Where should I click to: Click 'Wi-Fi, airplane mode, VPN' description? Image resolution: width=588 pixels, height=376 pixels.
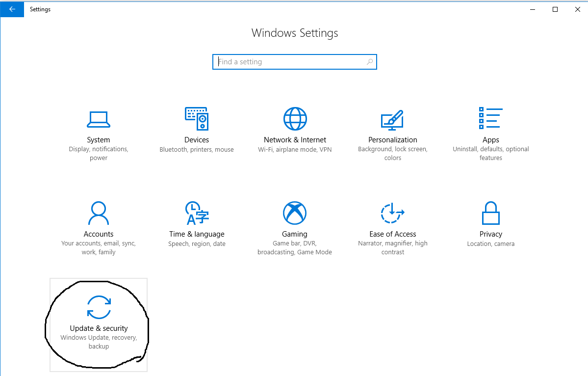click(295, 149)
